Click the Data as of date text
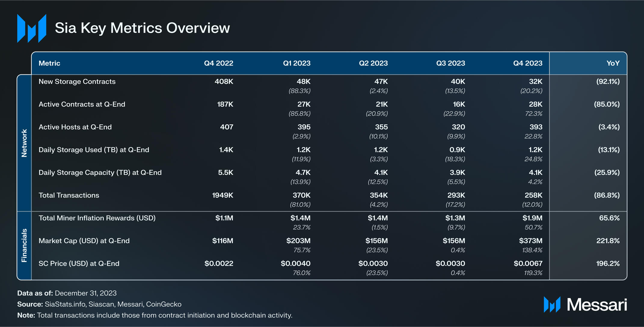644x327 pixels. pyautogui.click(x=85, y=293)
